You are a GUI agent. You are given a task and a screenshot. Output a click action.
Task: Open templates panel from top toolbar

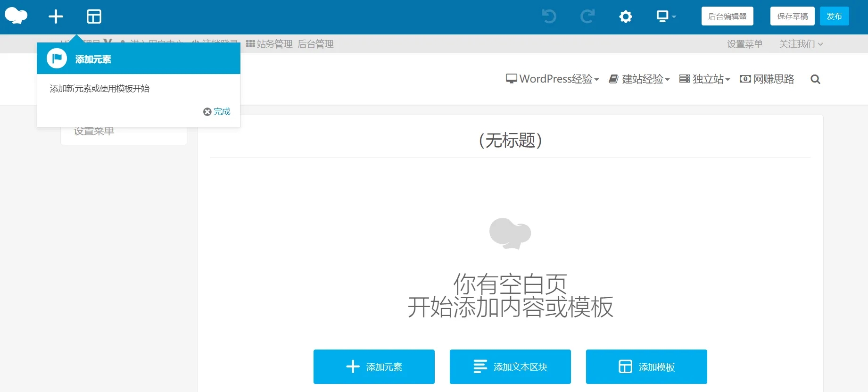94,17
